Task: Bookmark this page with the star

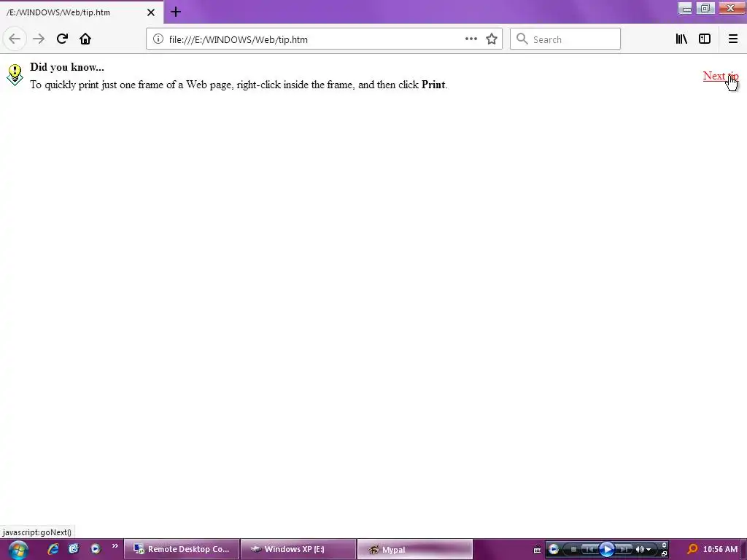Action: (492, 39)
